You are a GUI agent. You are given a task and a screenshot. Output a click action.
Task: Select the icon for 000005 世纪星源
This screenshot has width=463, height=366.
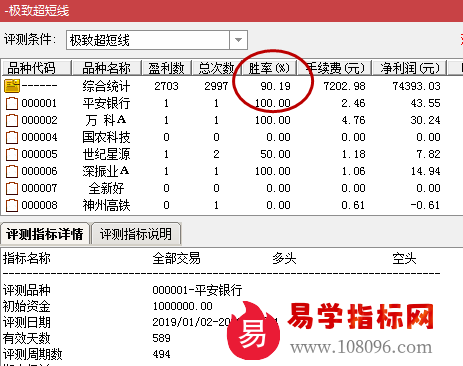12,154
